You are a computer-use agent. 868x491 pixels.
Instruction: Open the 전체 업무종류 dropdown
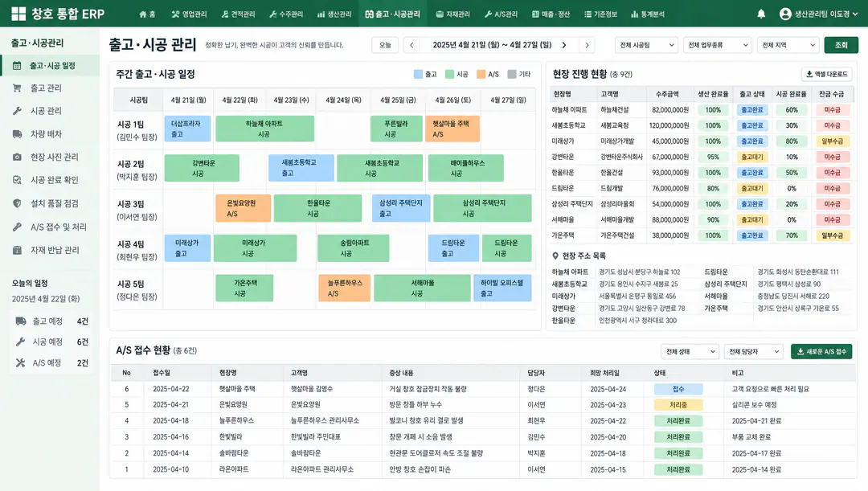717,45
